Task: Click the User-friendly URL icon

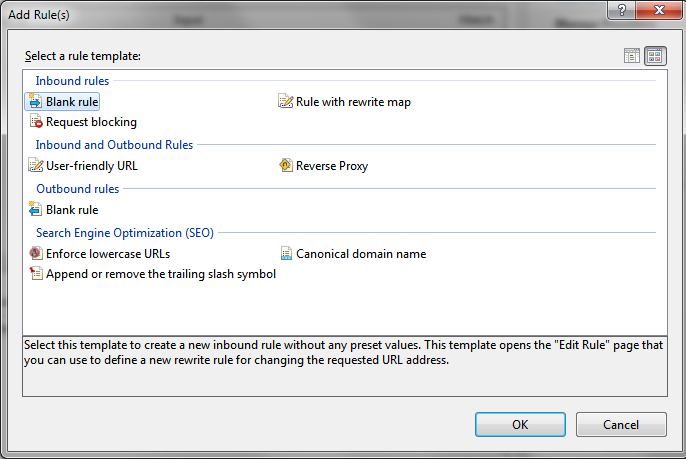Action: point(36,165)
